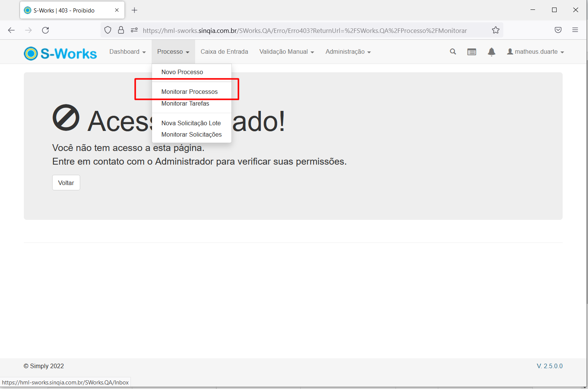
Task: Minimize the browser window
Action: click(533, 10)
